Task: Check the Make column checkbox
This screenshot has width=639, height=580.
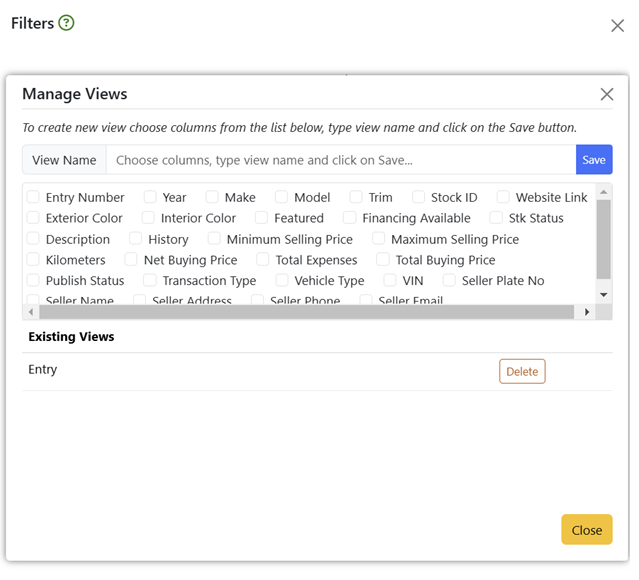Action: coord(213,198)
